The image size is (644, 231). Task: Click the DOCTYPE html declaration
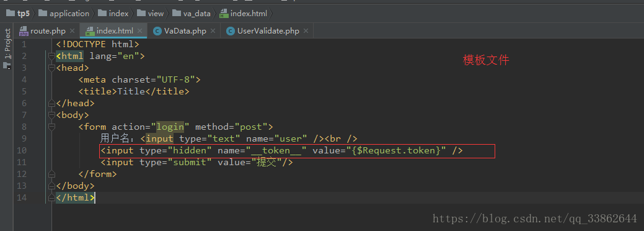point(98,44)
